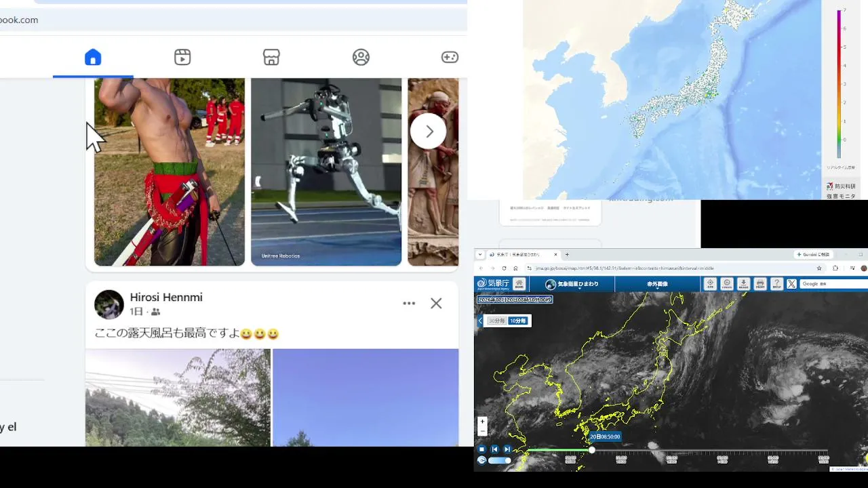Click the JMA 気象庁 logo

(x=493, y=284)
